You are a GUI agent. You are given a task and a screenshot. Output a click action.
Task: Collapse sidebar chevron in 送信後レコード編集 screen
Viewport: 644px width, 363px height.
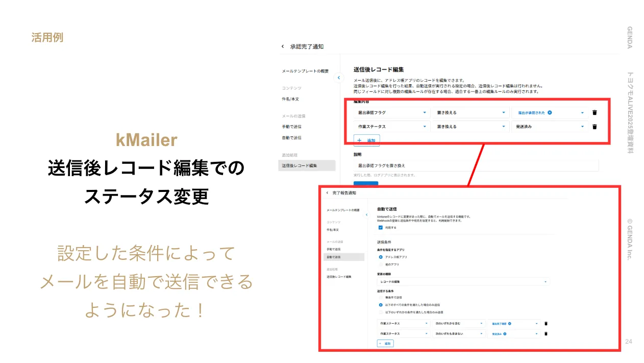(x=338, y=78)
